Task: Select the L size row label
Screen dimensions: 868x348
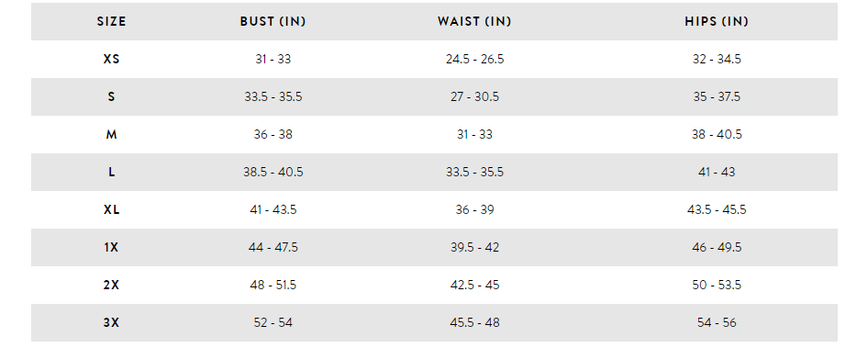Action: [111, 172]
